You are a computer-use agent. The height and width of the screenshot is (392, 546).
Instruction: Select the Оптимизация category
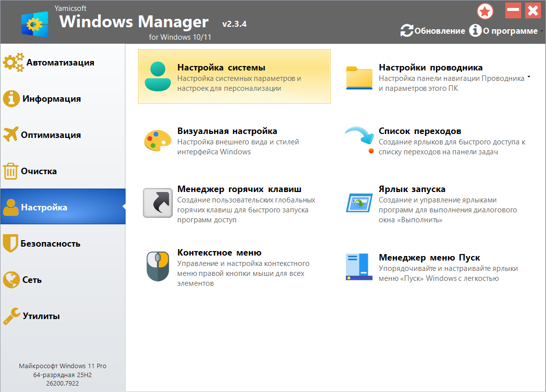[x=51, y=135]
